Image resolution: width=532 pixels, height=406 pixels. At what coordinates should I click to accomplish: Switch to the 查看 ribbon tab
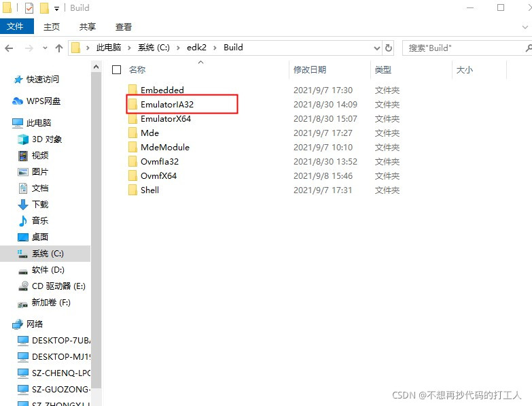124,27
